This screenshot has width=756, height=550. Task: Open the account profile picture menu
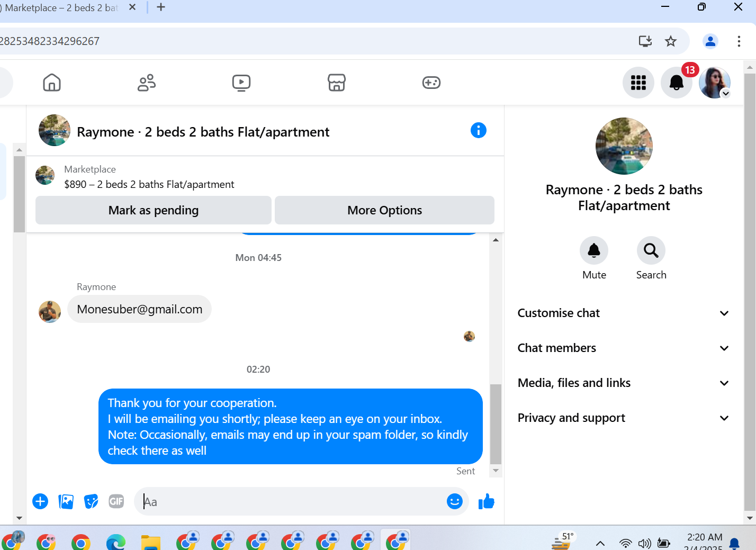pos(715,83)
